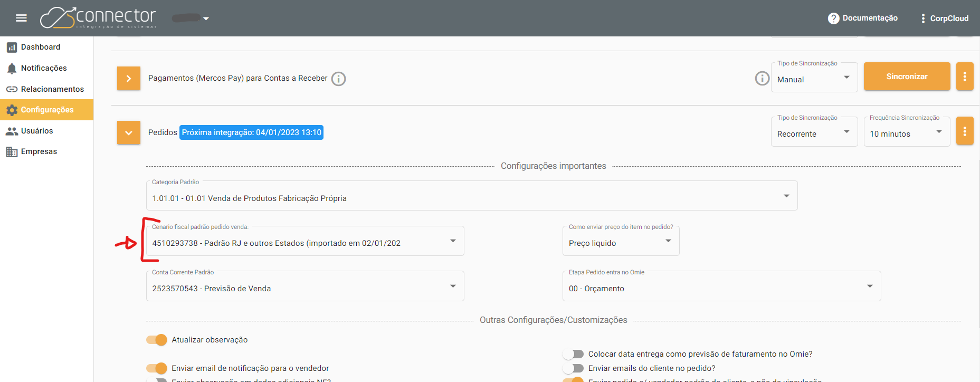This screenshot has width=980, height=382.
Task: Click the Pedidos section title
Action: pyautogui.click(x=163, y=132)
